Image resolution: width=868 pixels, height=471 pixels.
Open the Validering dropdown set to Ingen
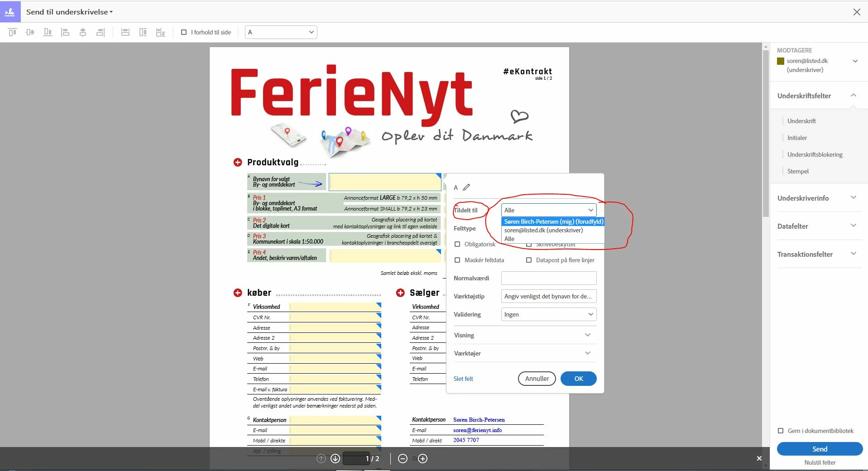[x=549, y=314]
